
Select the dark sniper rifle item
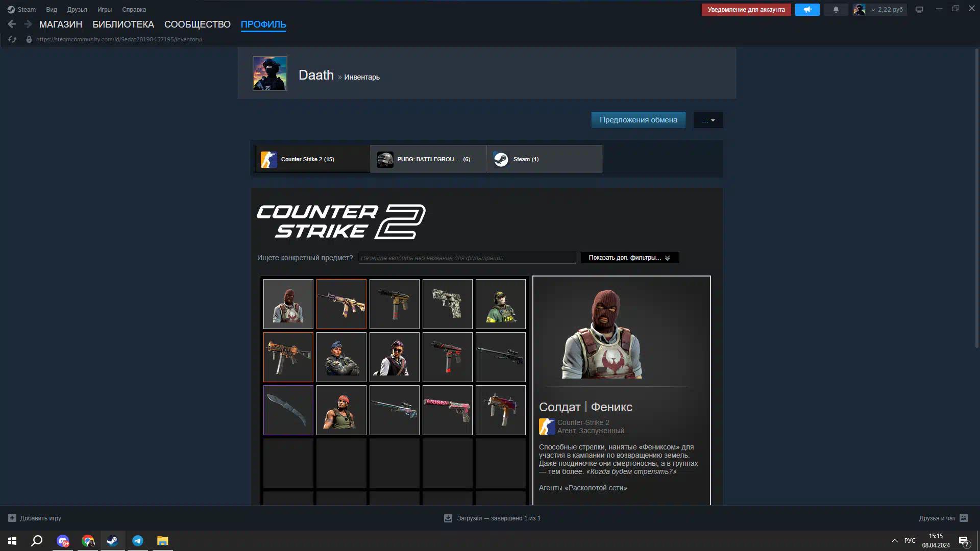(x=501, y=357)
